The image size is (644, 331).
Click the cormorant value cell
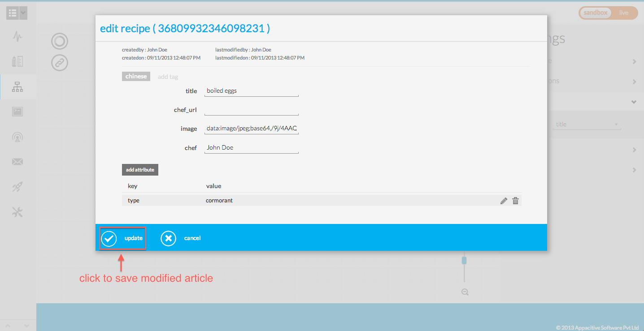point(219,201)
